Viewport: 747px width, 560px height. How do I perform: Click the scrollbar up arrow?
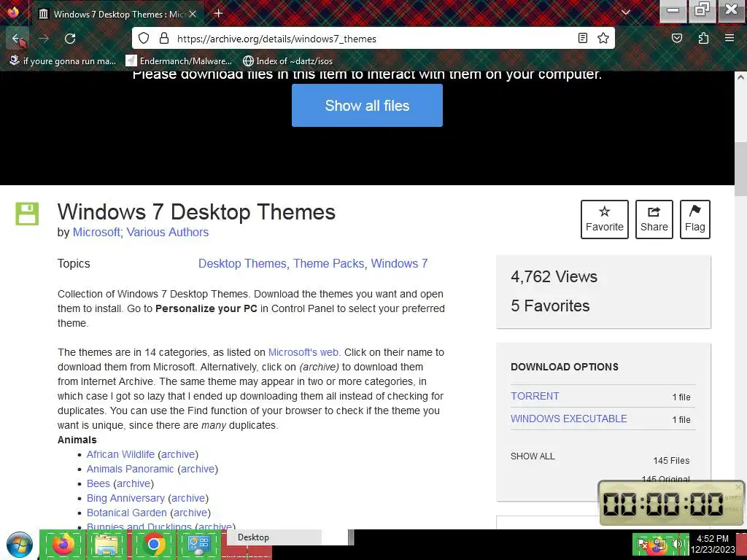click(x=741, y=77)
